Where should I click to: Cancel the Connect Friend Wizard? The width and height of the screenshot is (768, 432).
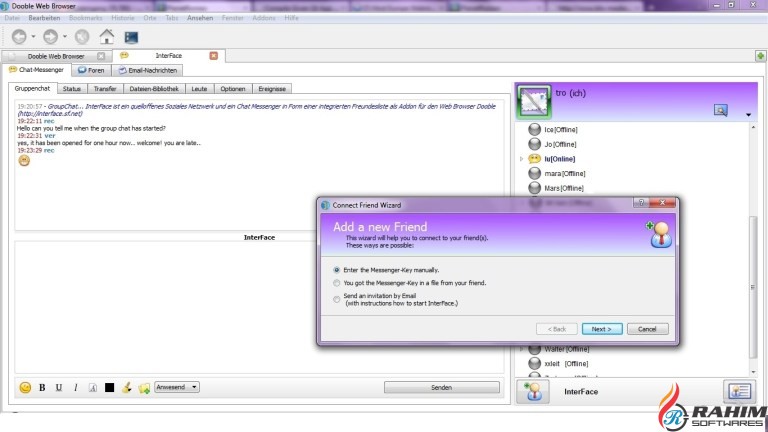coord(648,329)
